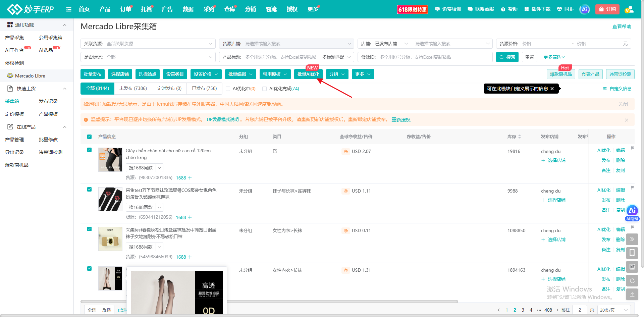Click the back-to-top arrow icon
This screenshot has width=644, height=317.
[632, 295]
